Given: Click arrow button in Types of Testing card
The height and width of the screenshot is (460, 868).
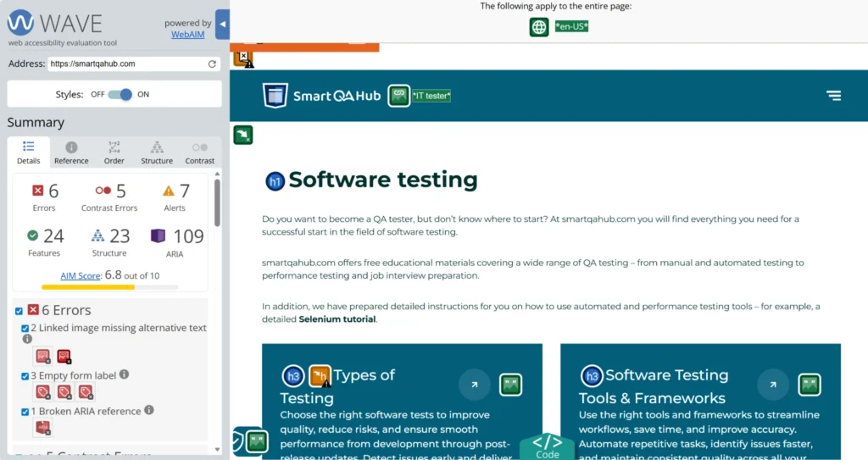Looking at the screenshot, I should coord(475,384).
